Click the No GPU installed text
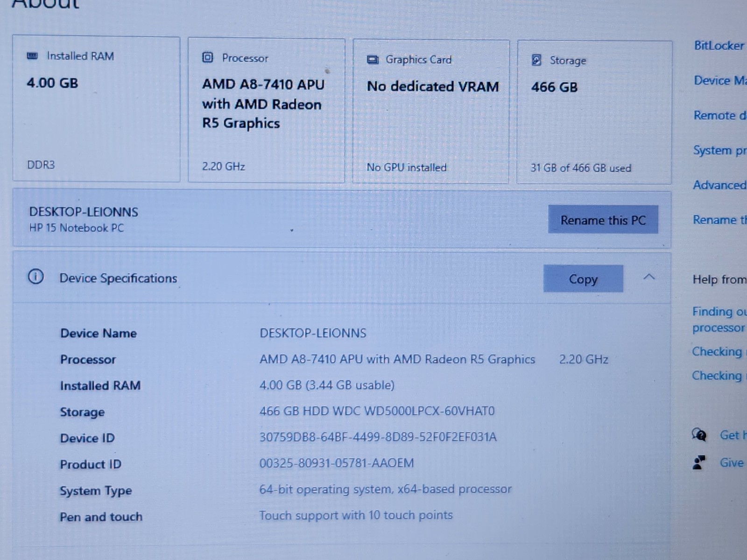This screenshot has width=747, height=560. point(407,167)
